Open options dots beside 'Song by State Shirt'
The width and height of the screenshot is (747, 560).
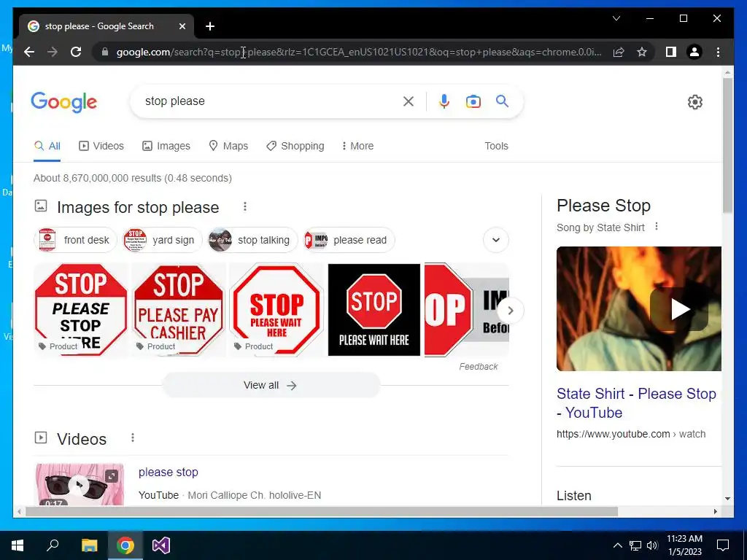[657, 227]
